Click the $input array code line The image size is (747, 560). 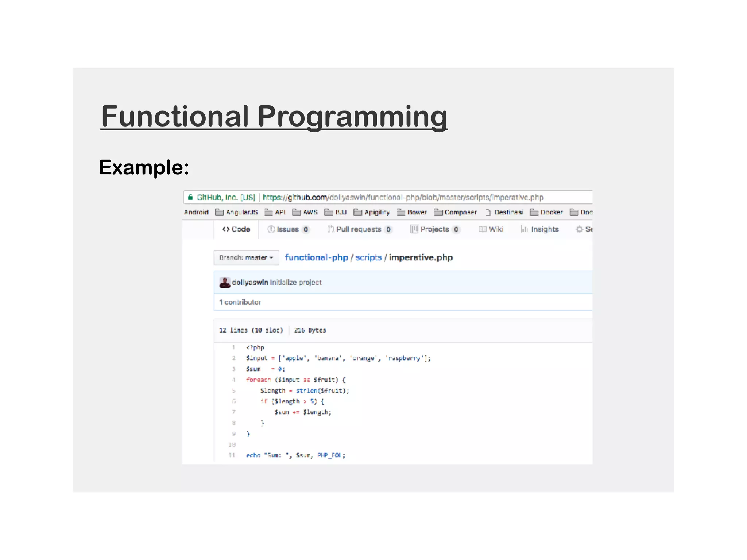338,358
